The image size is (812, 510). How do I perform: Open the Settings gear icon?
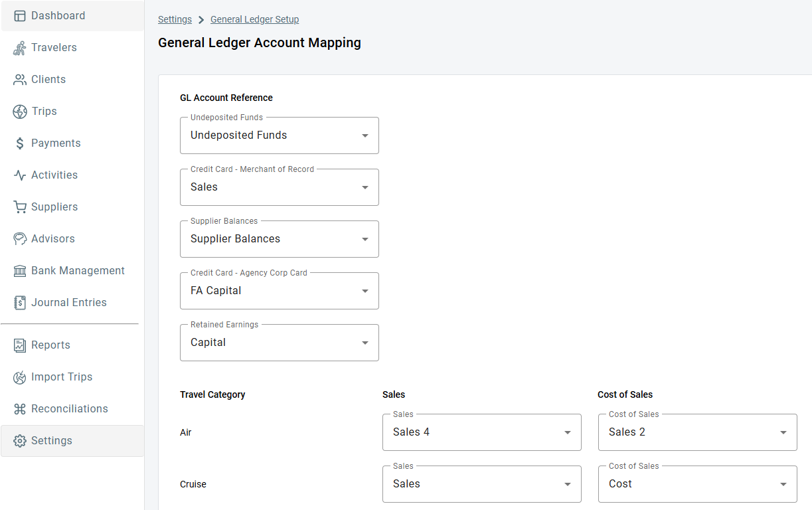click(19, 440)
